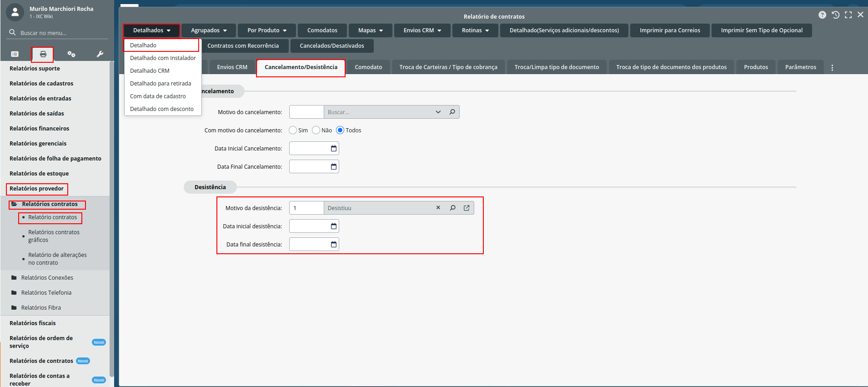Click Contratos com Recorrência button
Image resolution: width=868 pixels, height=387 pixels.
243,46
